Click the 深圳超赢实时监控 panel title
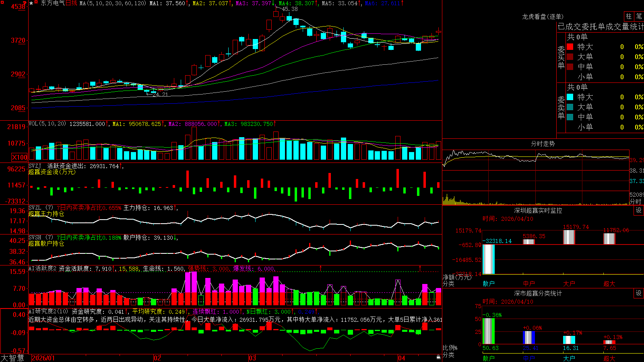 [538, 210]
